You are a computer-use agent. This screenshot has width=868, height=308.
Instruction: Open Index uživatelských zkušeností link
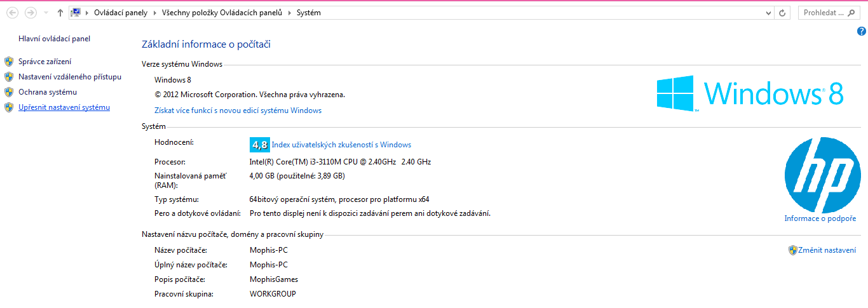pos(341,145)
